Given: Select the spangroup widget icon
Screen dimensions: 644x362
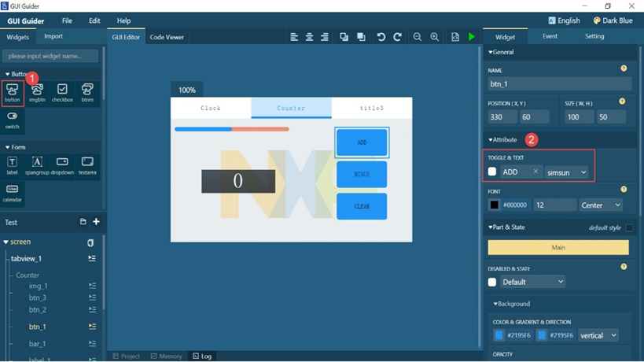Looking at the screenshot, I should [37, 165].
